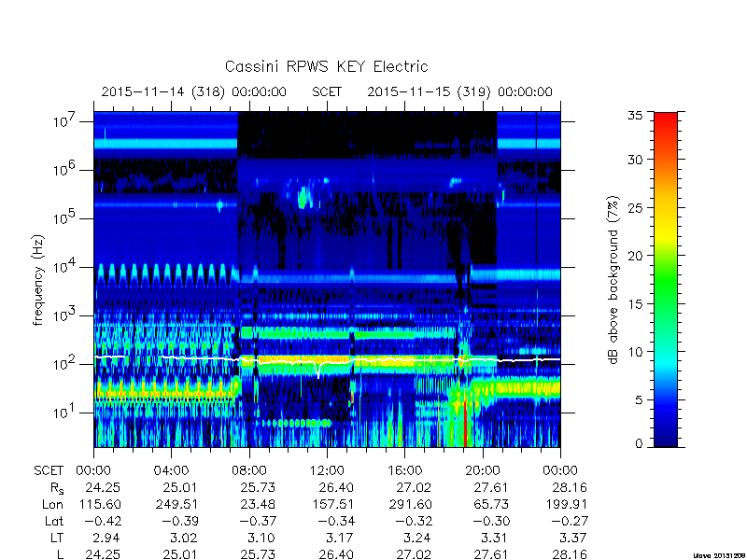Viewport: 747px width, 560px height.
Task: Click the LT value 3.17
Action: (340, 538)
